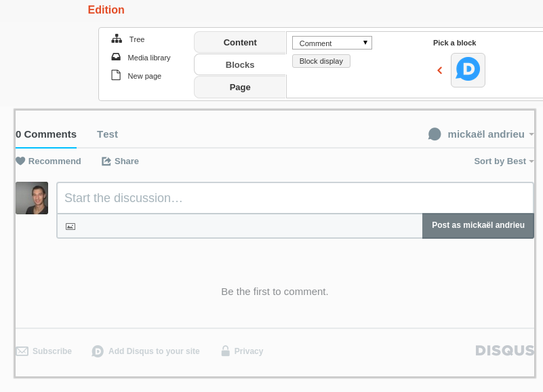Switch to the Page tab
The image size is (543, 392).
point(240,87)
